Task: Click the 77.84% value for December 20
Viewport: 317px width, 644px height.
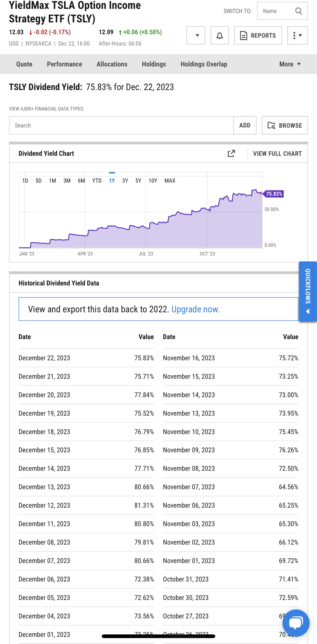Action: click(144, 395)
